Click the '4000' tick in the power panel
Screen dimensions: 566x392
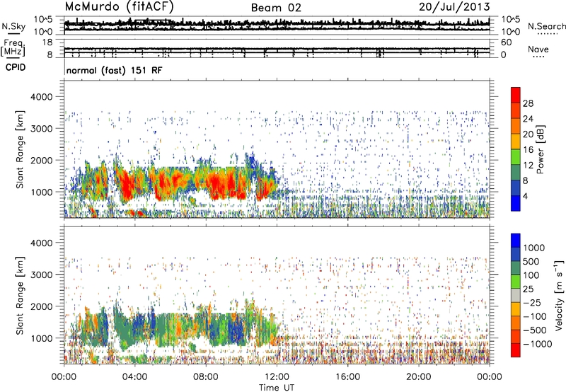(x=42, y=97)
